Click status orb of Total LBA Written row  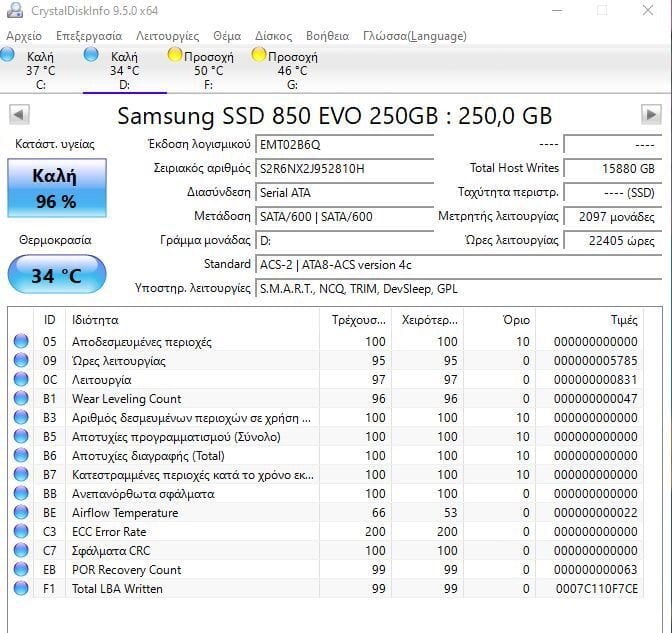click(21, 588)
